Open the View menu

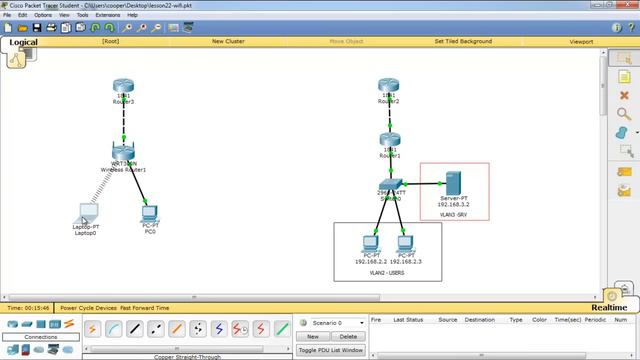click(64, 15)
